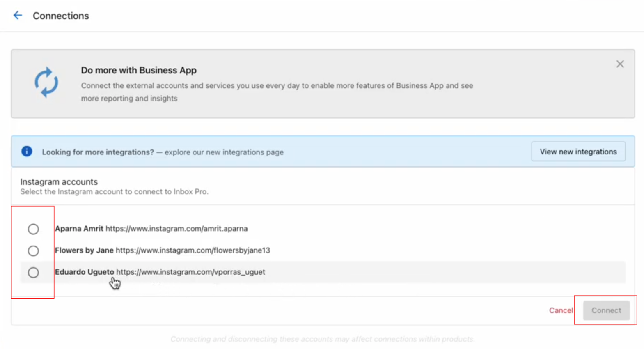
Task: Click the Looking for more integrations text
Action: 98,152
